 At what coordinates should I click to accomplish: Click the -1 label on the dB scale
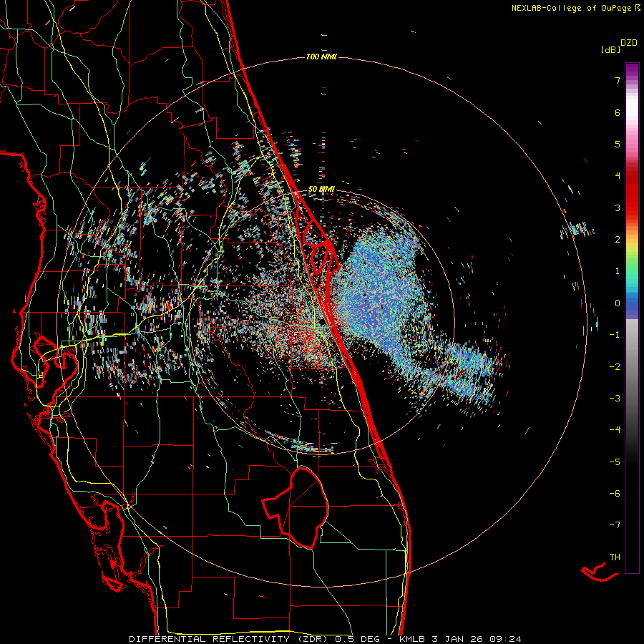pyautogui.click(x=615, y=335)
